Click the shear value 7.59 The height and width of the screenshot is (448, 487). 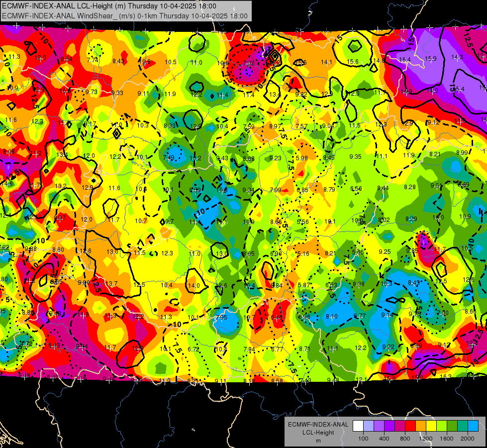click(x=248, y=126)
